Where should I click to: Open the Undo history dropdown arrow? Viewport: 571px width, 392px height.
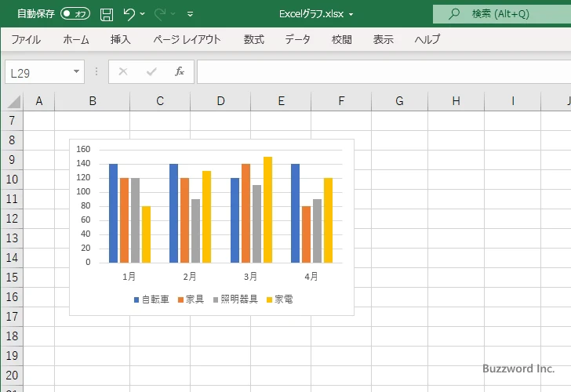pos(143,14)
